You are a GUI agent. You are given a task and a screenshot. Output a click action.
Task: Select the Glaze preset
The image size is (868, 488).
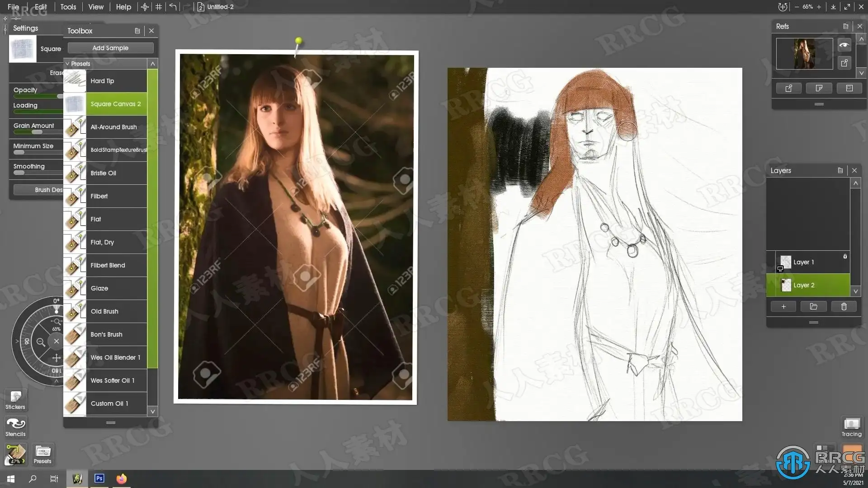(x=105, y=288)
